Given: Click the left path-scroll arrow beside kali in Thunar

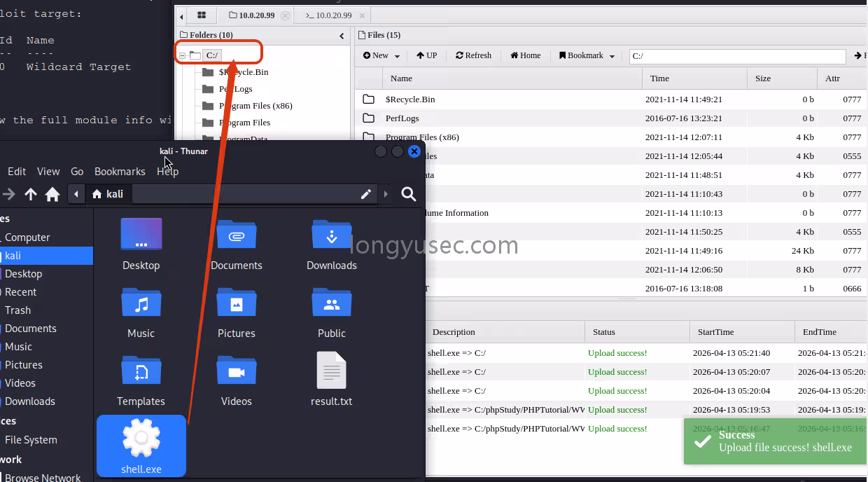Looking at the screenshot, I should pyautogui.click(x=76, y=194).
